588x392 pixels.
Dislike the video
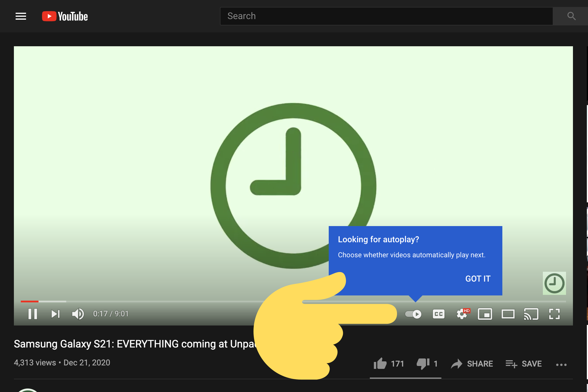point(422,364)
